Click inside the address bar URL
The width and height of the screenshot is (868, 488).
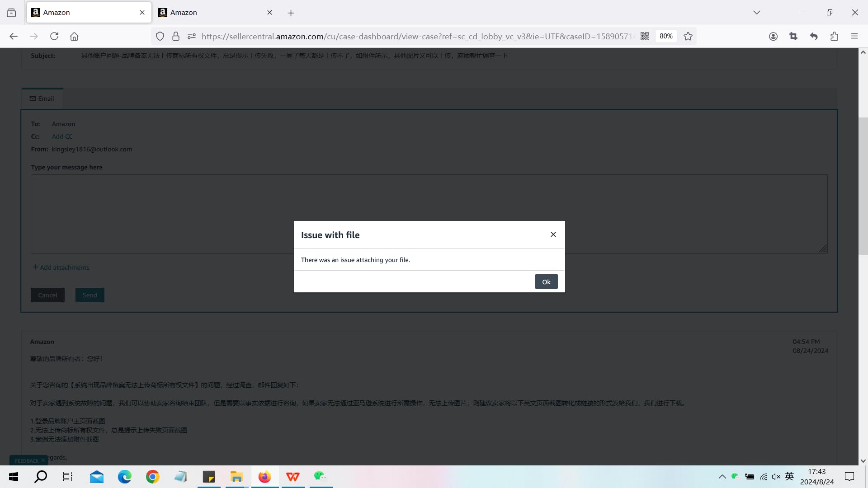click(416, 36)
